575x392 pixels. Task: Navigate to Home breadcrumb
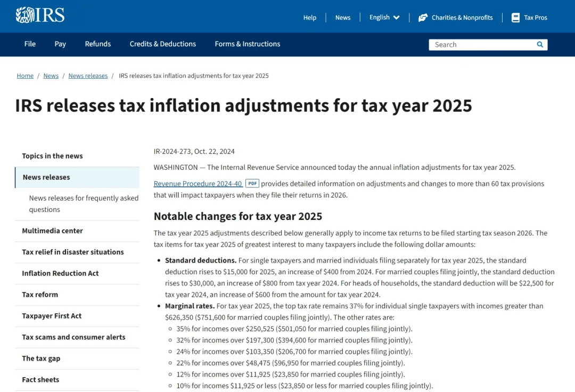[25, 76]
